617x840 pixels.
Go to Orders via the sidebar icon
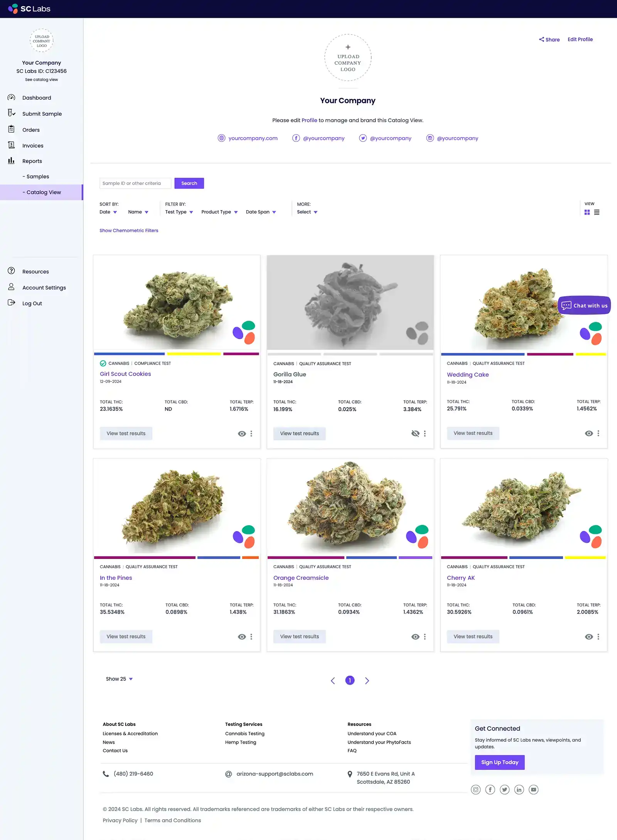[x=11, y=129]
